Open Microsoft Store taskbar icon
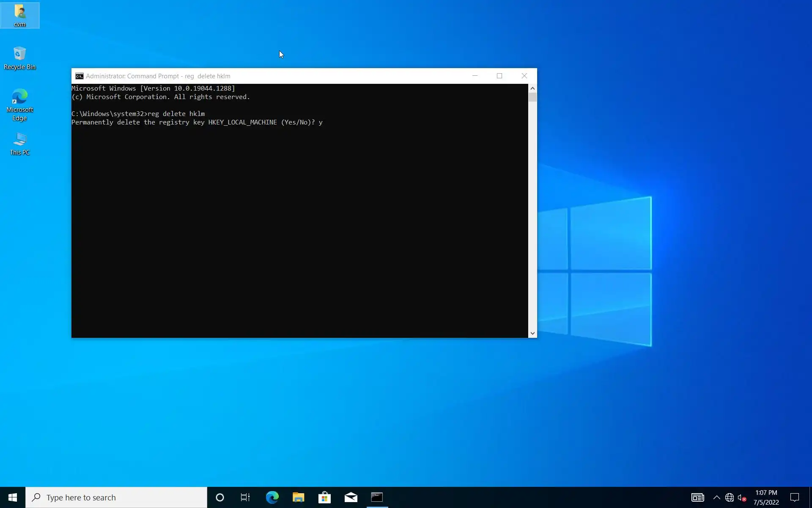Image resolution: width=812 pixels, height=508 pixels. [x=324, y=497]
